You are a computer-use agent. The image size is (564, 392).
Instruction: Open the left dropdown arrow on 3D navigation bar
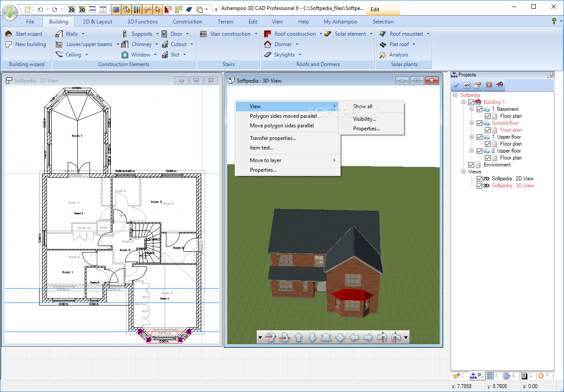[x=260, y=337]
